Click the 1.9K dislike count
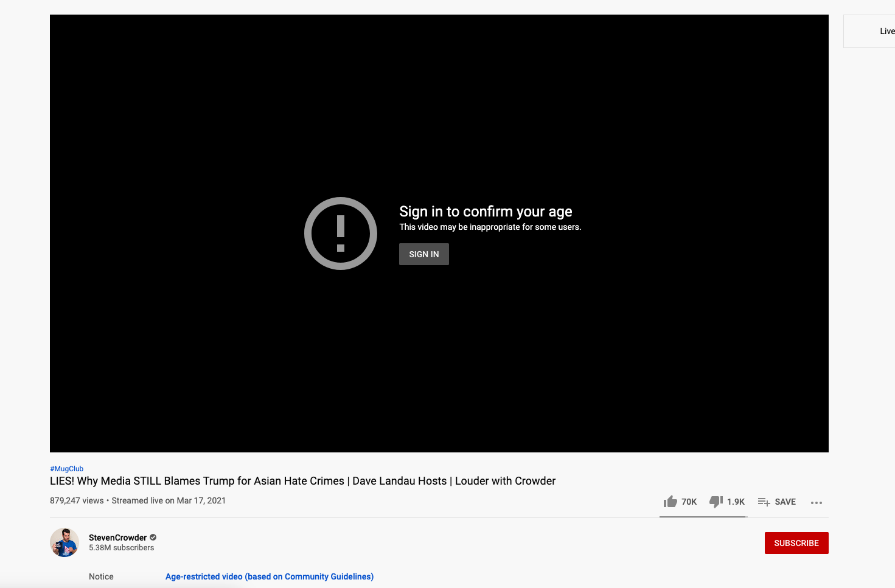 pos(736,502)
